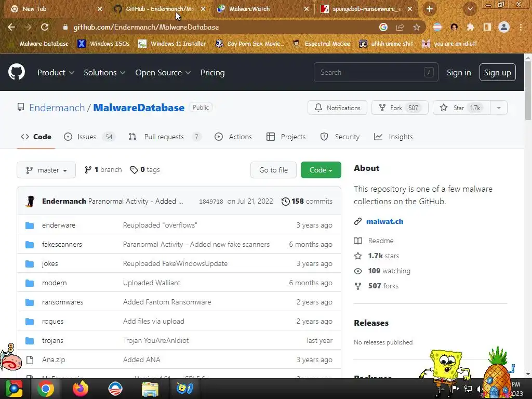This screenshot has height=399, width=532.
Task: Open the enderware folder
Action: pyautogui.click(x=59, y=225)
